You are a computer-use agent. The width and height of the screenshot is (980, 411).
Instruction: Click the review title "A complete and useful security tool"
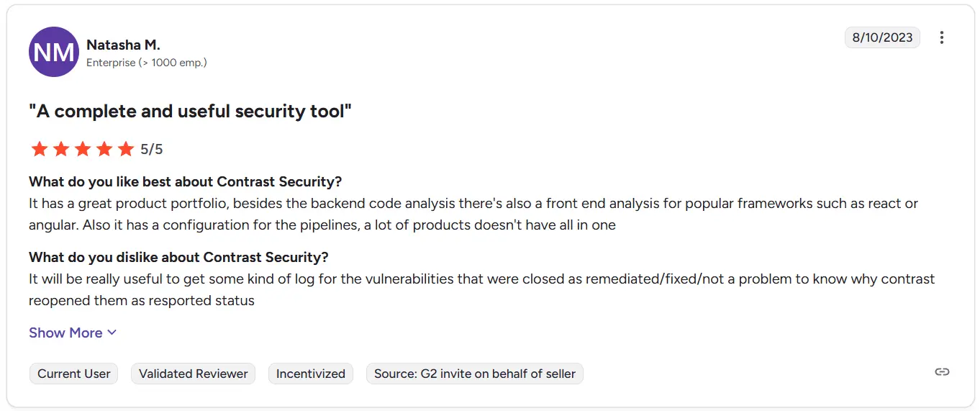point(190,111)
